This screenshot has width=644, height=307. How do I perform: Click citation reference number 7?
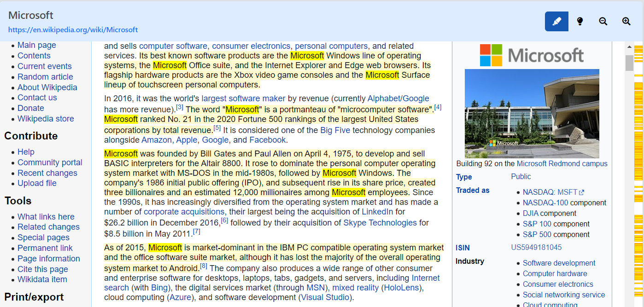pos(197,232)
